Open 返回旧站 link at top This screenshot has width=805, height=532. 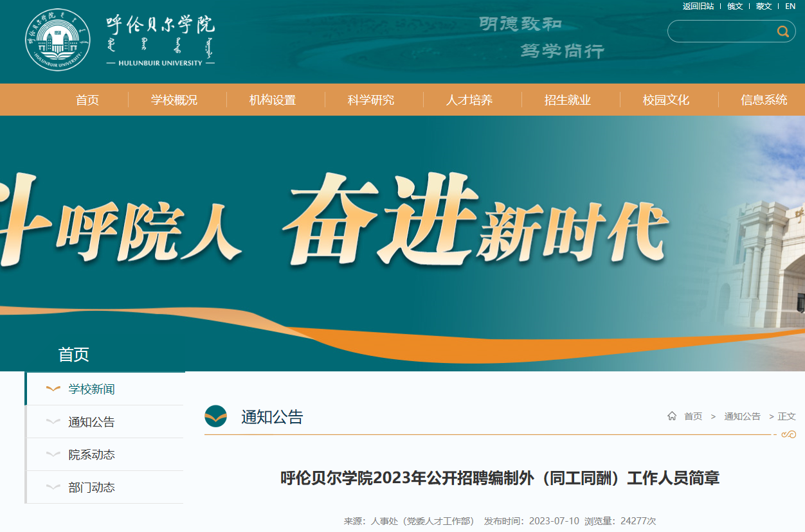coord(698,6)
